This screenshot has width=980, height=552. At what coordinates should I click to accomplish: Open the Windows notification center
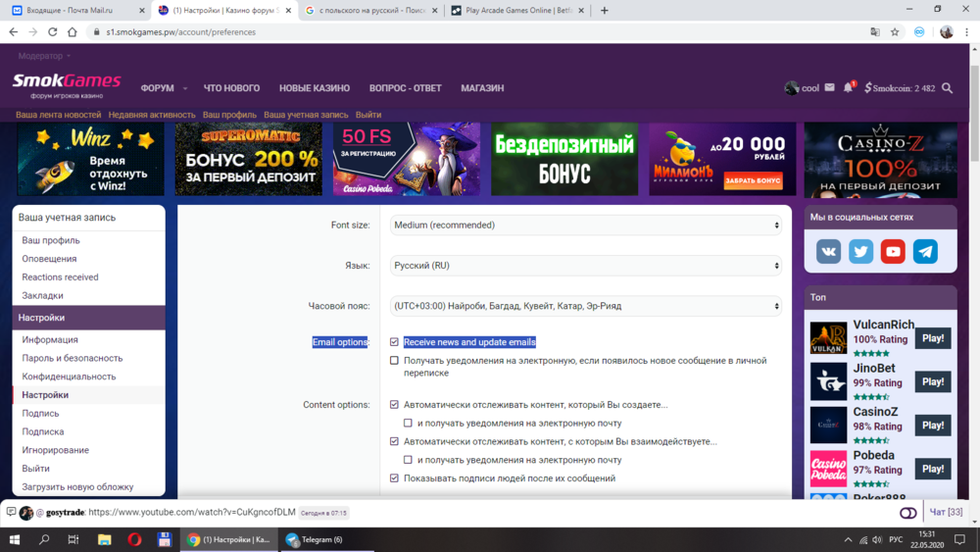click(960, 539)
